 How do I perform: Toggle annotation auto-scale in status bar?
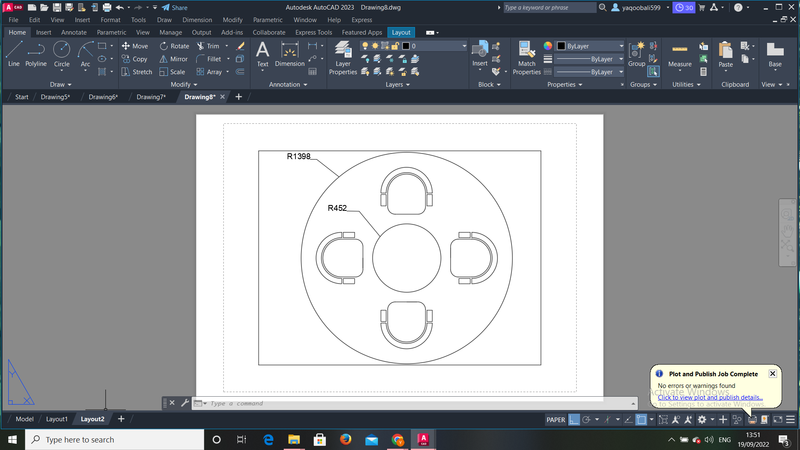tap(688, 419)
